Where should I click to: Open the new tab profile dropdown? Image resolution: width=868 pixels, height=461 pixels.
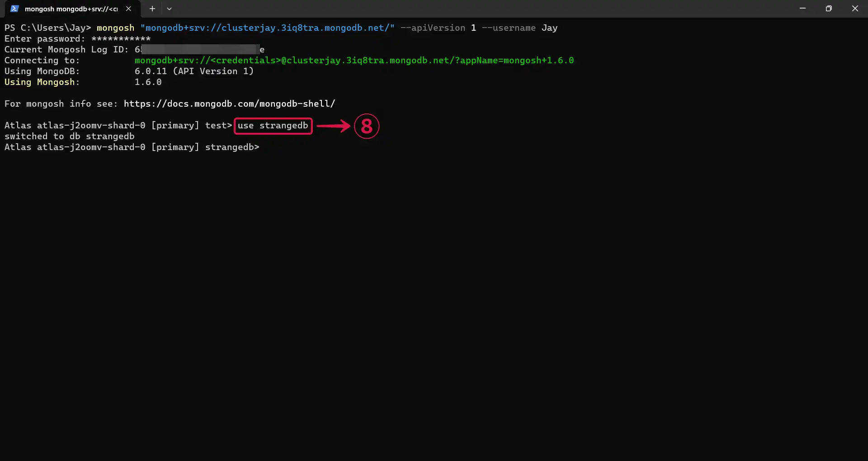(x=169, y=9)
